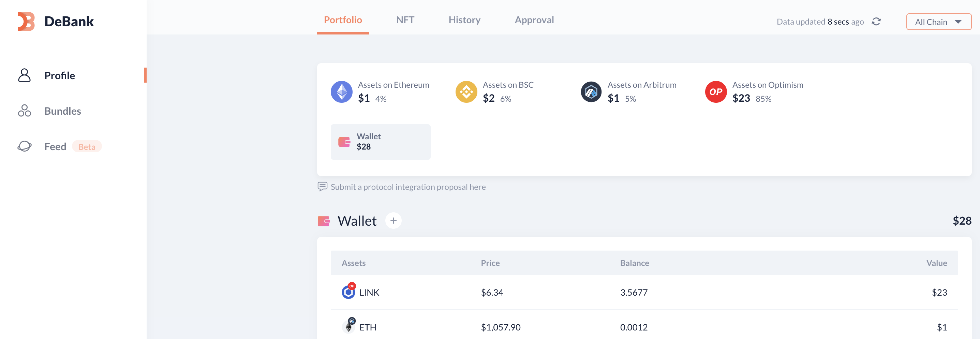Click the BSC chain icon
This screenshot has width=980, height=339.
[x=466, y=92]
